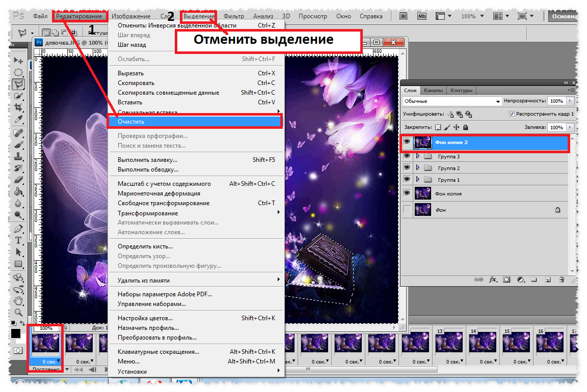Image resolution: width=587 pixels, height=392 pixels.
Task: Select the Elliptical Marquee tool
Action: [18, 72]
